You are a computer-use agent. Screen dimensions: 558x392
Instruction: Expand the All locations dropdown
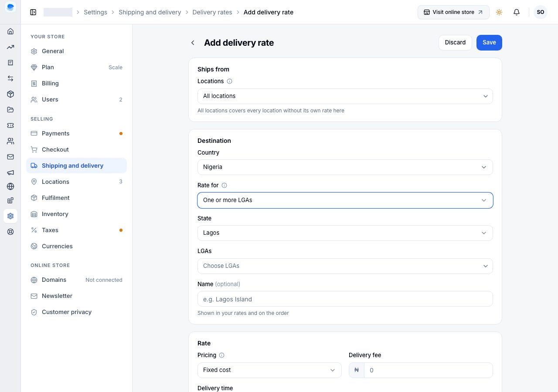pos(345,96)
